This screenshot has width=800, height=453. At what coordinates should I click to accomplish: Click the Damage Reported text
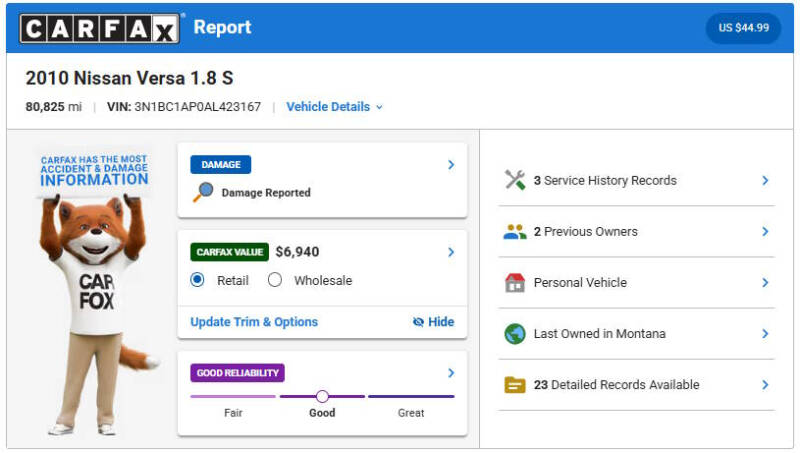click(x=266, y=193)
